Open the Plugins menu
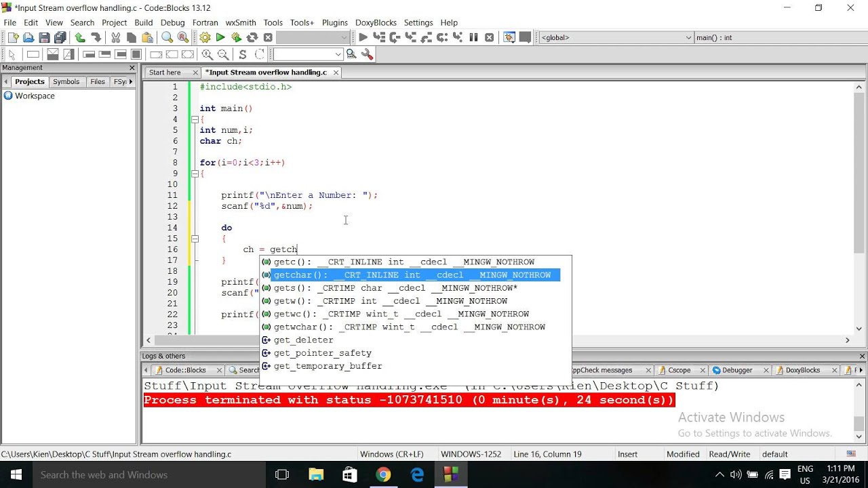 click(x=334, y=22)
